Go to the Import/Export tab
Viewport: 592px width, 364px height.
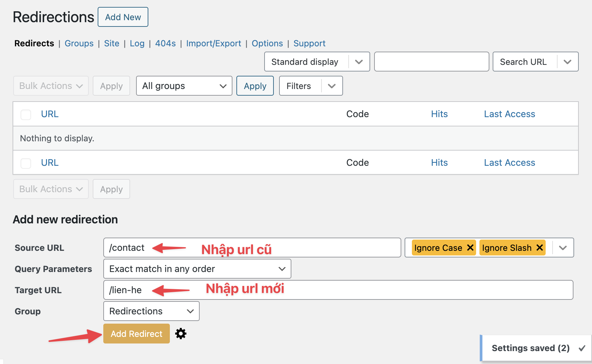coord(214,43)
